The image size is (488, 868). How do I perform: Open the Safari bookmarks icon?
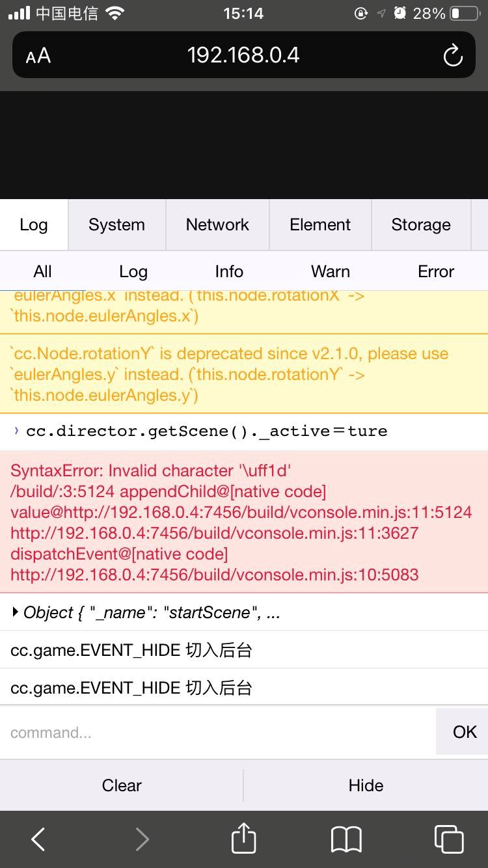[346, 839]
